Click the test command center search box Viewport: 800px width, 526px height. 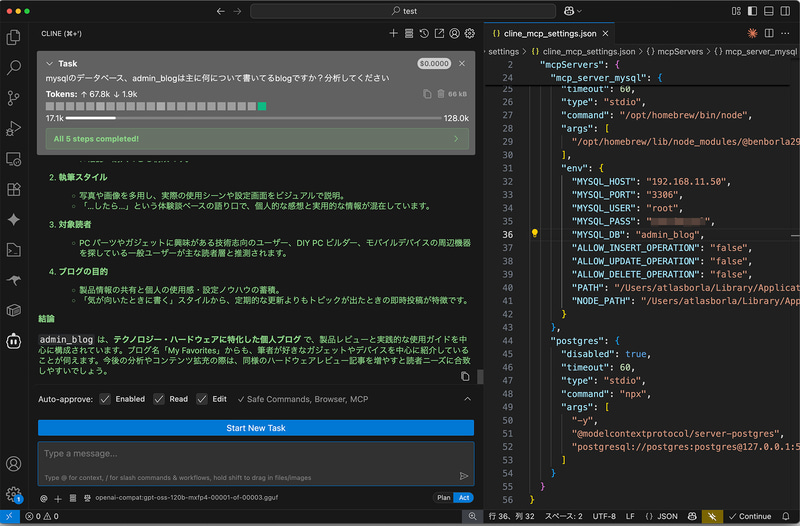pos(403,11)
